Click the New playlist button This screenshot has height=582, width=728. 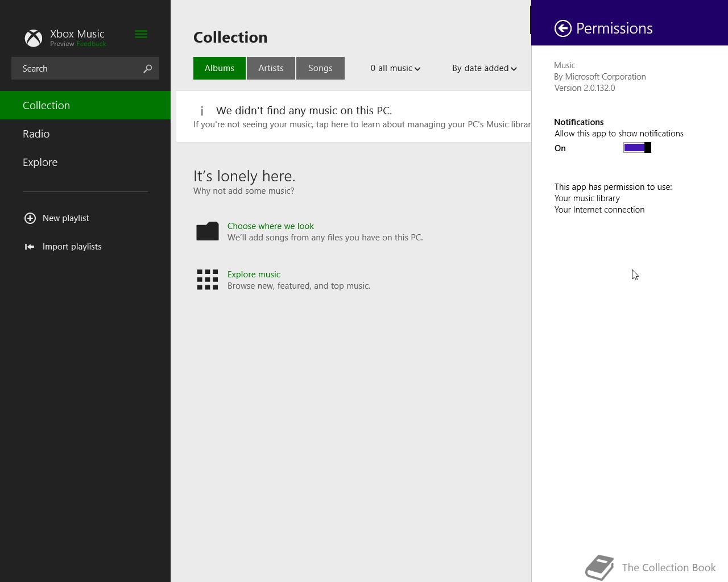(57, 218)
